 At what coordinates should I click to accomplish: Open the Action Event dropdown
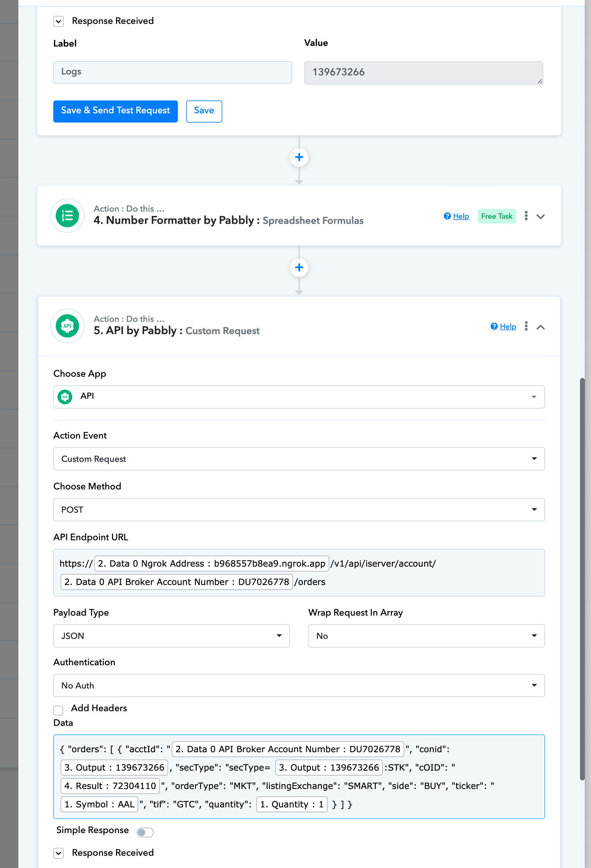pos(299,459)
